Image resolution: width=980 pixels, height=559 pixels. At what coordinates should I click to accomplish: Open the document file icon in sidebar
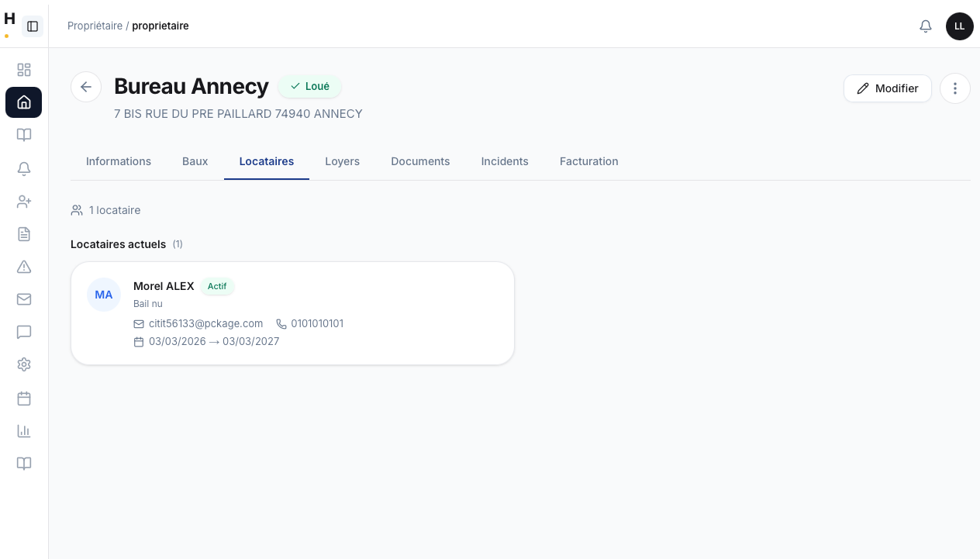pos(24,234)
